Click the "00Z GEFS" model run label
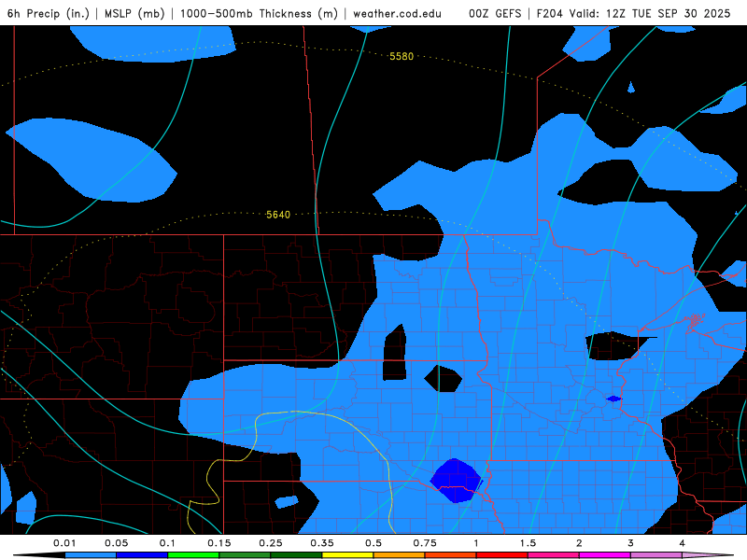This screenshot has width=747, height=560. click(x=495, y=13)
